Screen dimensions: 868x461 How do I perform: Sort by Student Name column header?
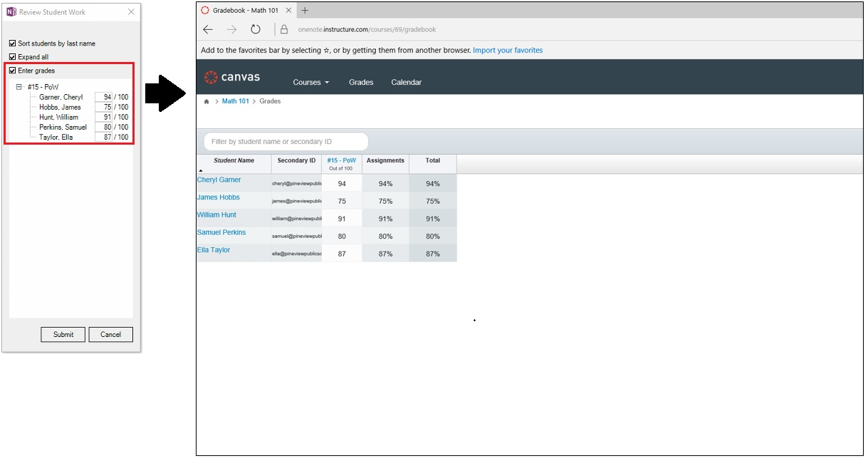234,161
